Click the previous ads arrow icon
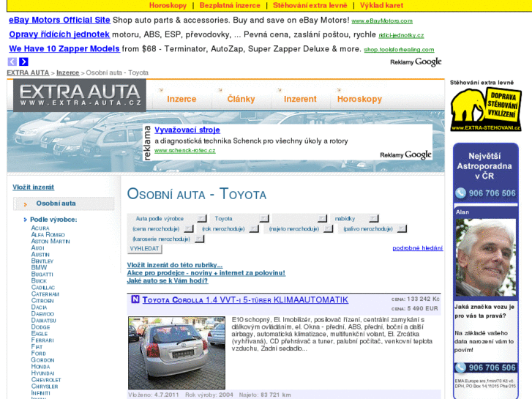This screenshot has height=399, width=532. (12, 61)
